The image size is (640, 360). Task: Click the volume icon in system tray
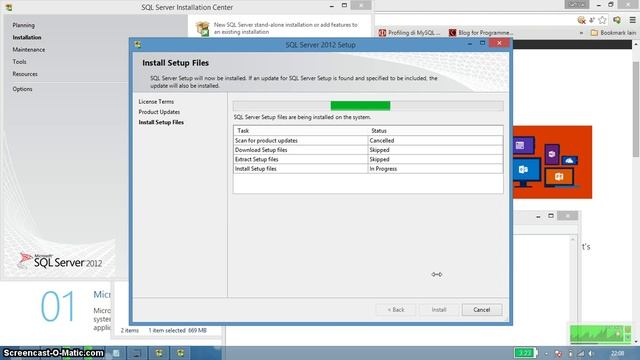(x=591, y=353)
